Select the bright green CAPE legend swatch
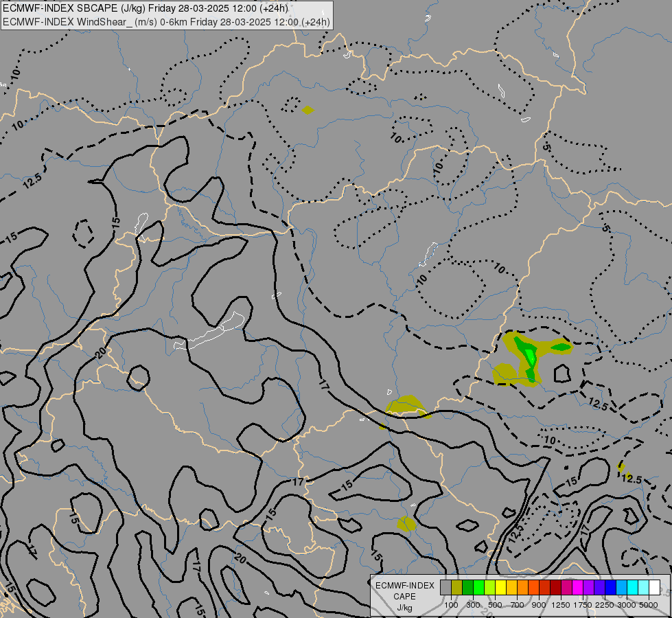The height and width of the screenshot is (618, 672). (x=478, y=587)
